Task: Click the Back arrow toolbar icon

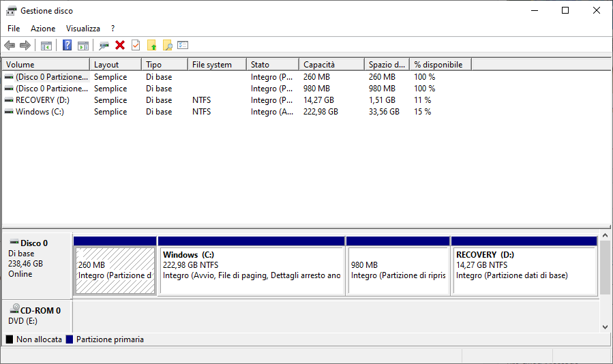Action: (10, 46)
